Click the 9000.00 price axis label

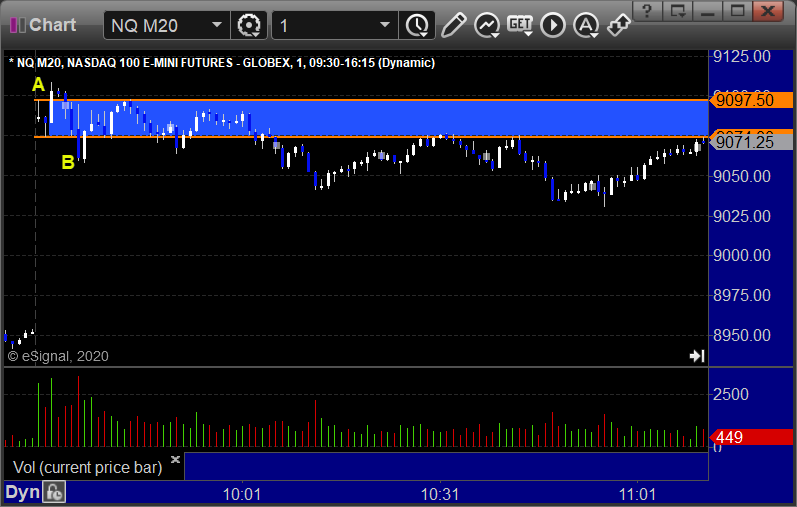[742, 255]
